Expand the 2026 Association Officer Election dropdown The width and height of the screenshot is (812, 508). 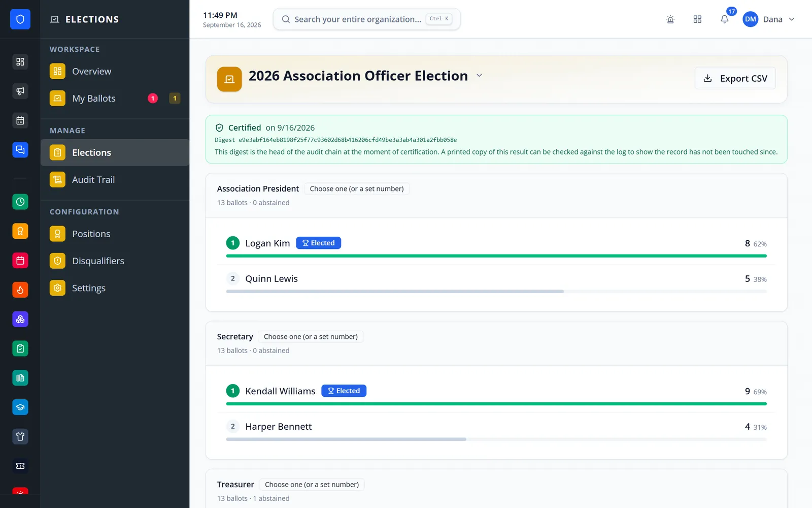[x=479, y=76]
